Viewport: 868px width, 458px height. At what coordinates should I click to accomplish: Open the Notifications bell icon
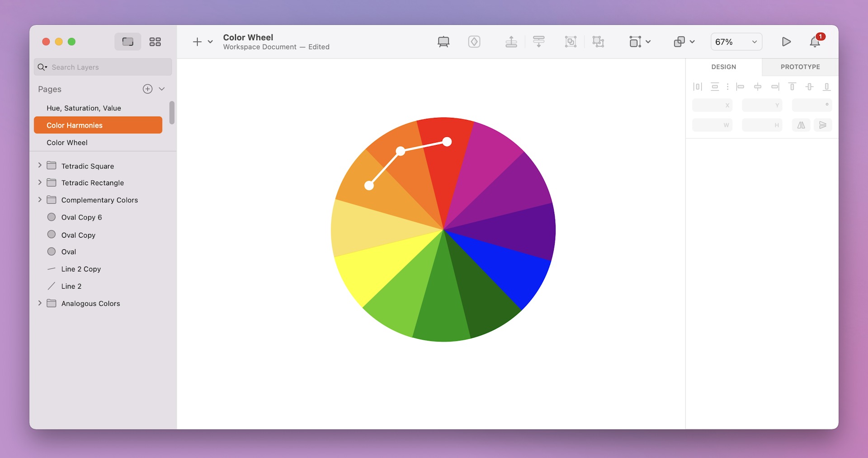[x=814, y=42]
